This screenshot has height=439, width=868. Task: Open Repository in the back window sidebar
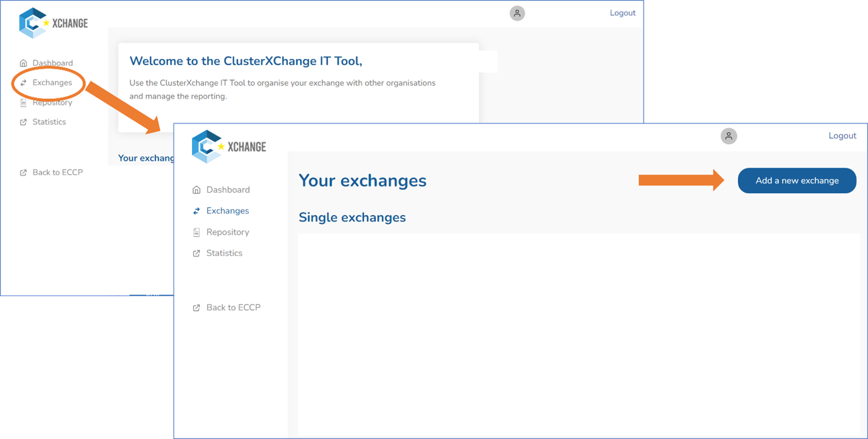pos(52,102)
